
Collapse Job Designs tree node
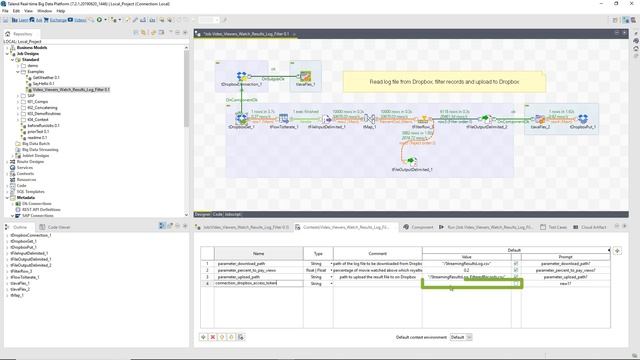click(x=7, y=54)
